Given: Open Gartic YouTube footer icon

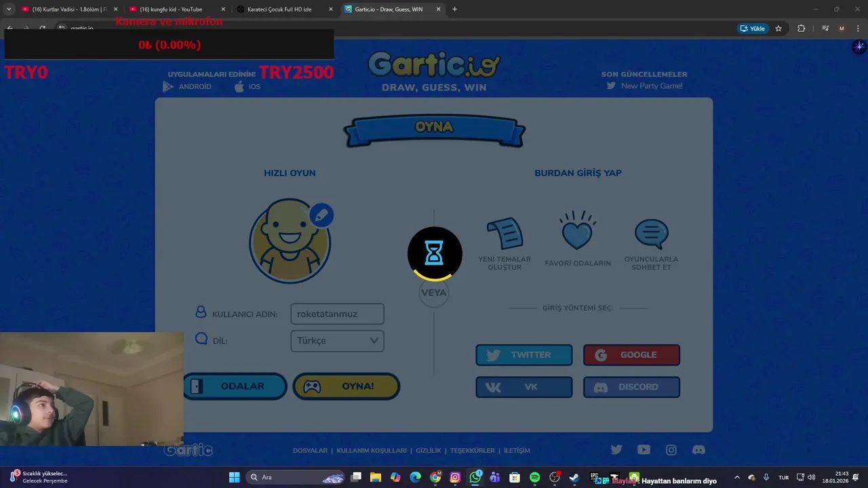Looking at the screenshot, I should click(644, 449).
